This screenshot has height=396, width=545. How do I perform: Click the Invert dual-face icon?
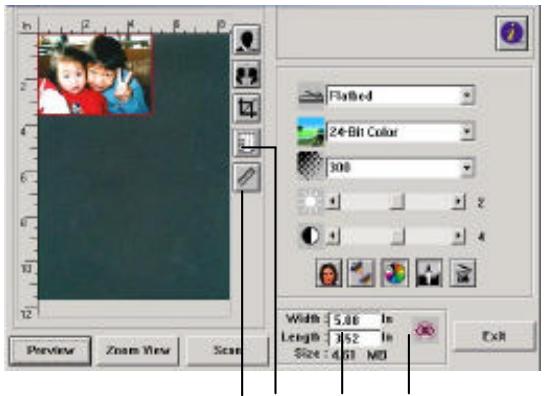[246, 74]
